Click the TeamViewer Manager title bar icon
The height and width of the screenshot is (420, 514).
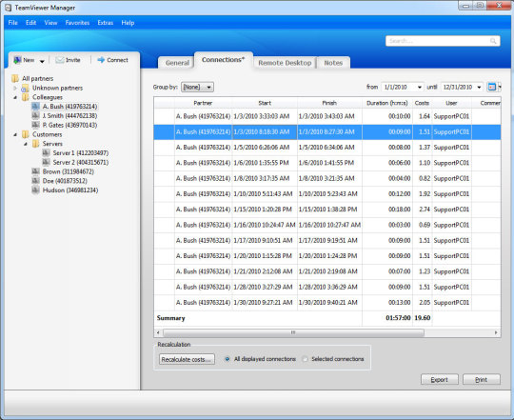pyautogui.click(x=9, y=8)
